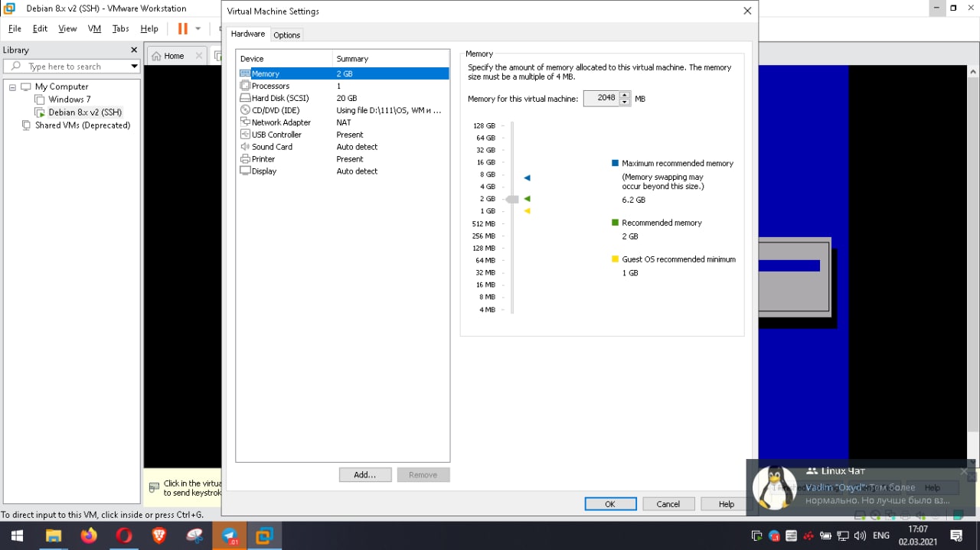Close the Library panel

[x=134, y=50]
